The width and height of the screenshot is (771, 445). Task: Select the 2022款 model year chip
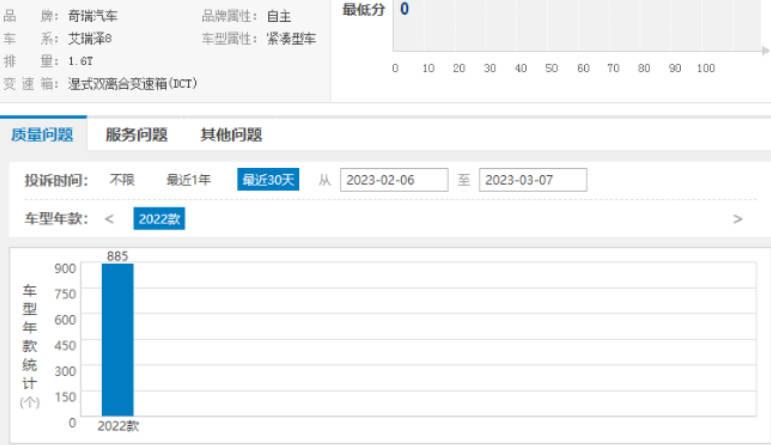click(x=159, y=219)
